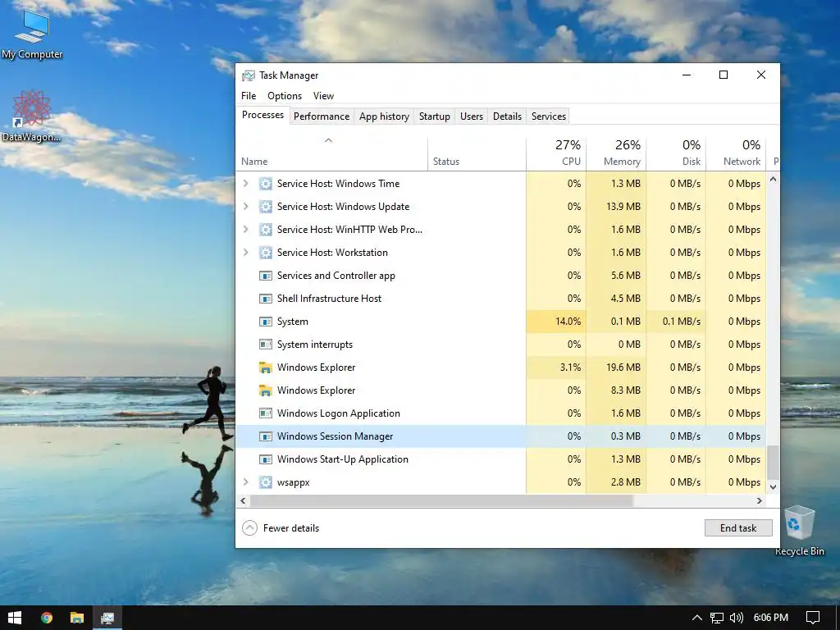The width and height of the screenshot is (840, 630).
Task: Click the 13.9 MB memory value
Action: click(x=623, y=207)
